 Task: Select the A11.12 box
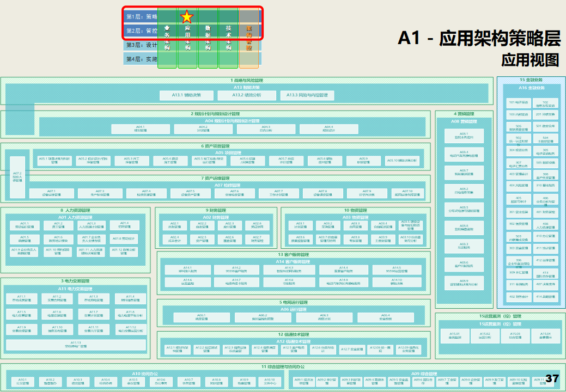[x=131, y=329]
